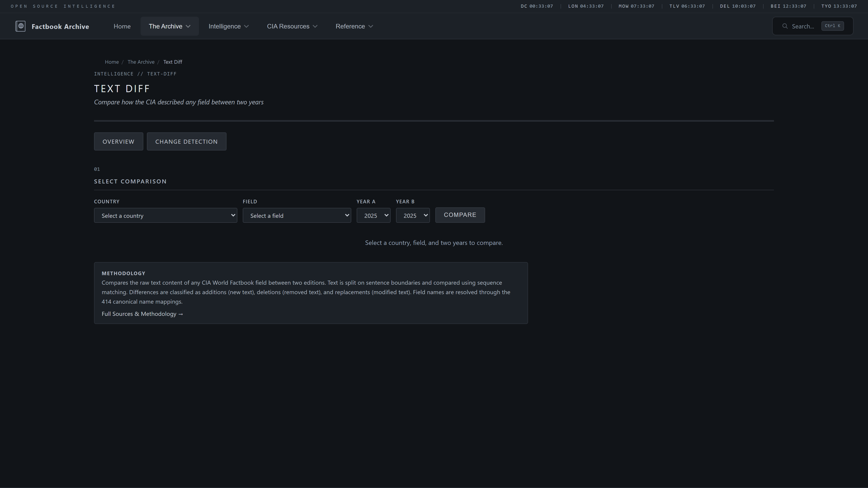Click The Archive chevron arrow
Viewport: 868px width, 488px height.
[188, 26]
